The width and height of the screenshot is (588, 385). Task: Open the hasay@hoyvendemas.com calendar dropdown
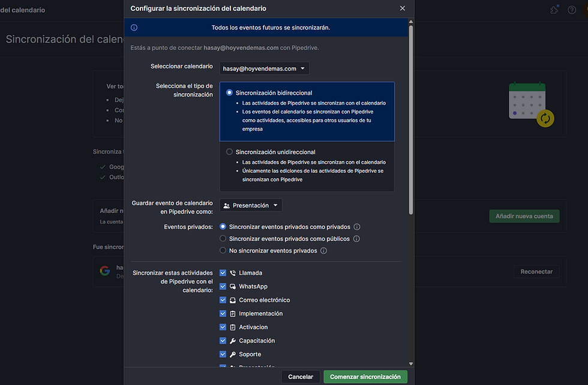[264, 68]
